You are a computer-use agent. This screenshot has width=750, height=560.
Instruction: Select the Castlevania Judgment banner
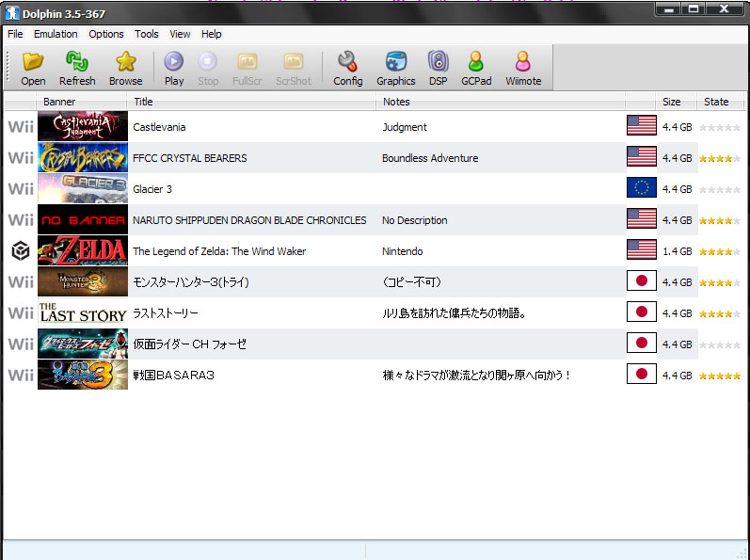point(83,126)
